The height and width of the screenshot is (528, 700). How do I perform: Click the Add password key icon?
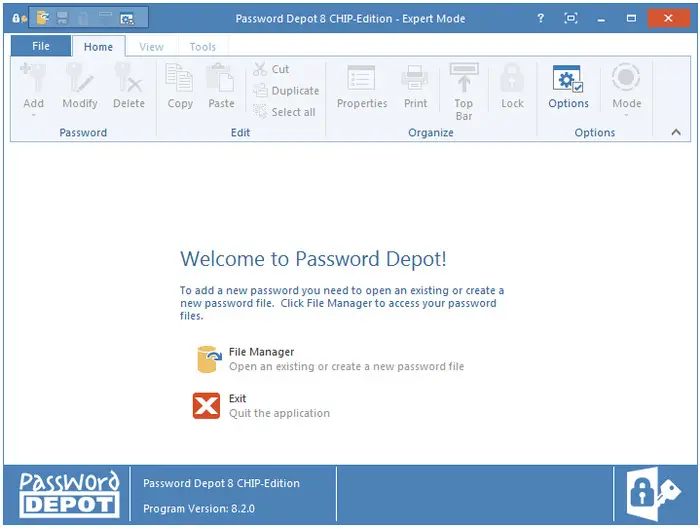click(33, 78)
